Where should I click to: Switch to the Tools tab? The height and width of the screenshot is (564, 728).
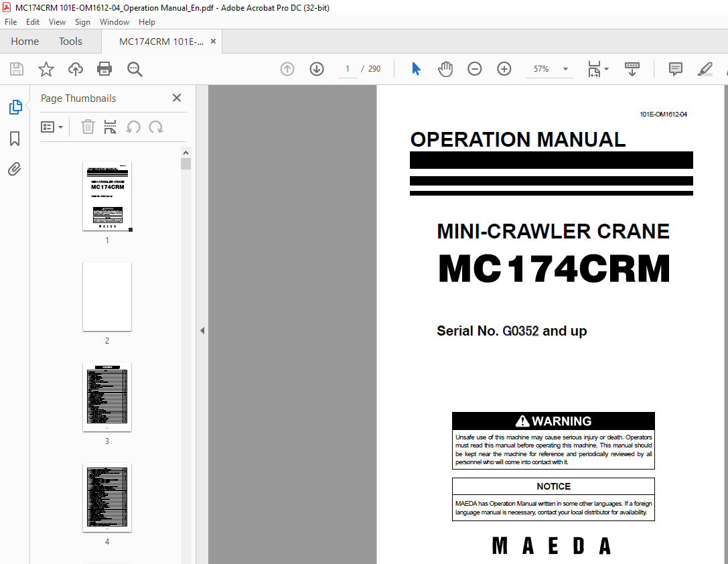point(70,42)
